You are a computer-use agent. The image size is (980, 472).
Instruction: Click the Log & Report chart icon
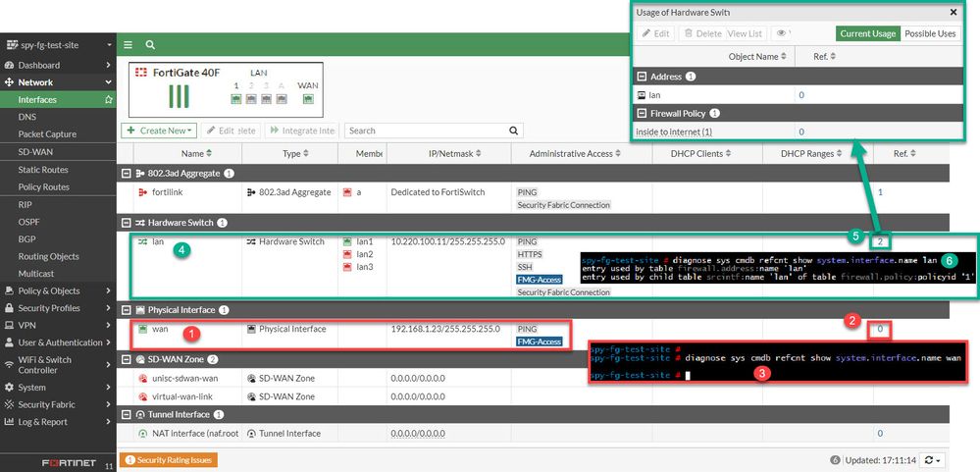pos(9,422)
